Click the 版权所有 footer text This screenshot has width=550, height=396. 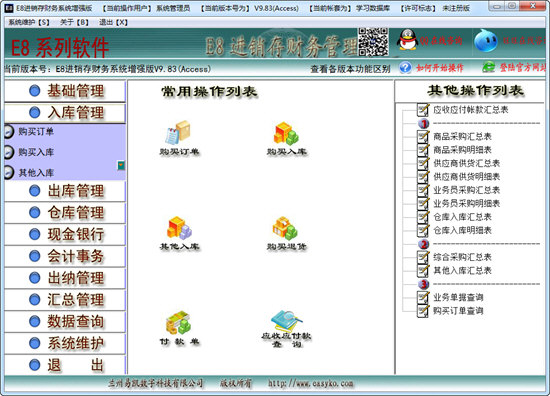(236, 383)
